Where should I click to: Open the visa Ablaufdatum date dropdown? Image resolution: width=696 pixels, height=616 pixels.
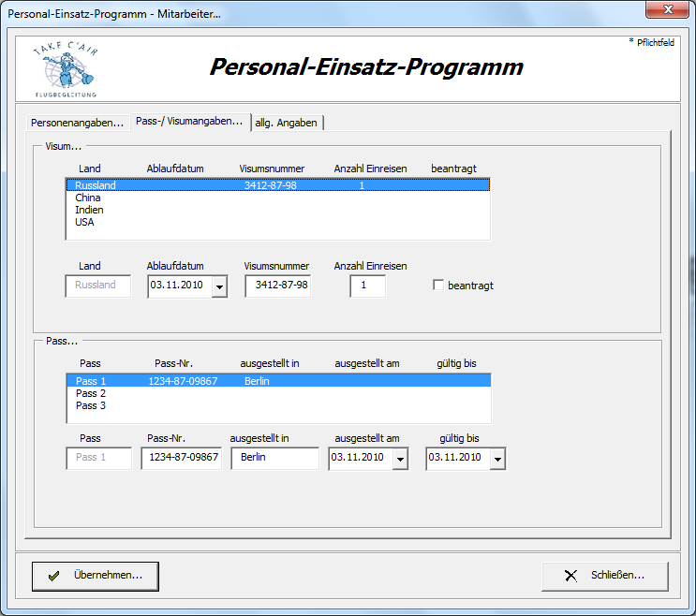(219, 286)
